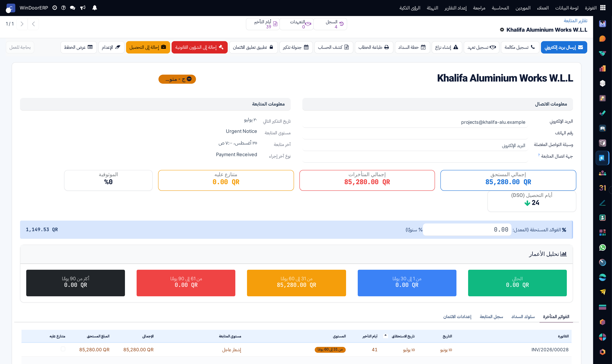Click تطبيق تعليق الائتمان button
Viewport: 612px width, 364px height.
(x=253, y=47)
